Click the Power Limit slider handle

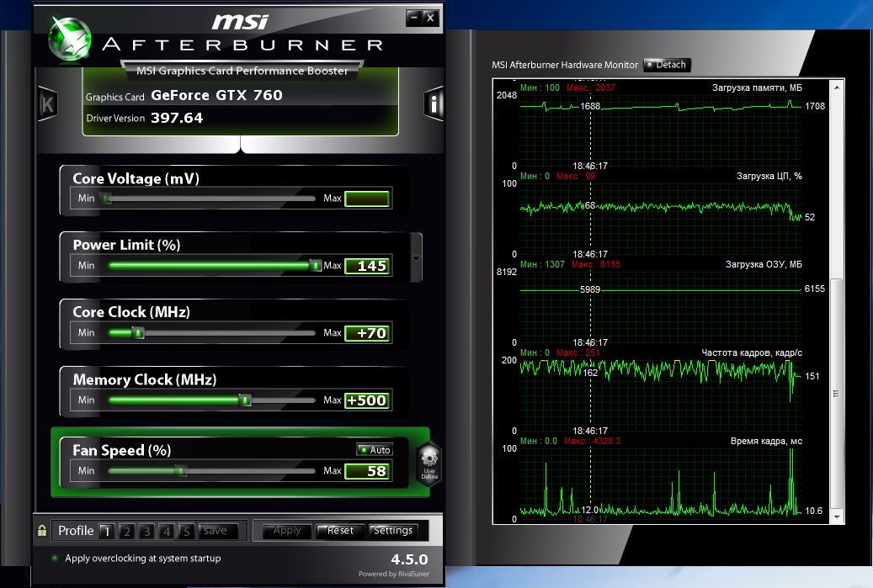[316, 265]
